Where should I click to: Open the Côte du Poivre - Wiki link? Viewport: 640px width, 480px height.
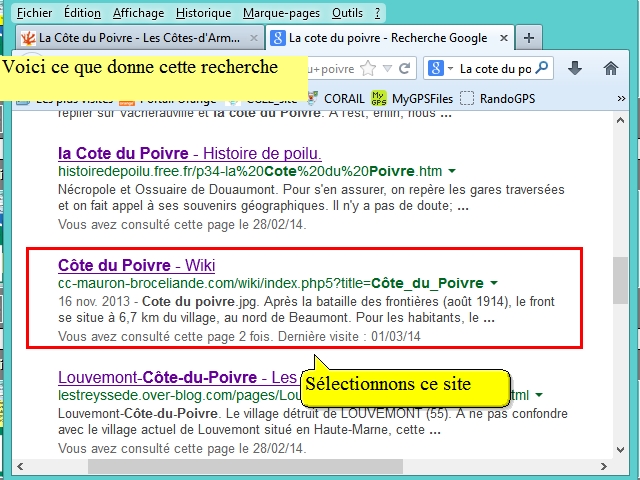[x=136, y=265]
